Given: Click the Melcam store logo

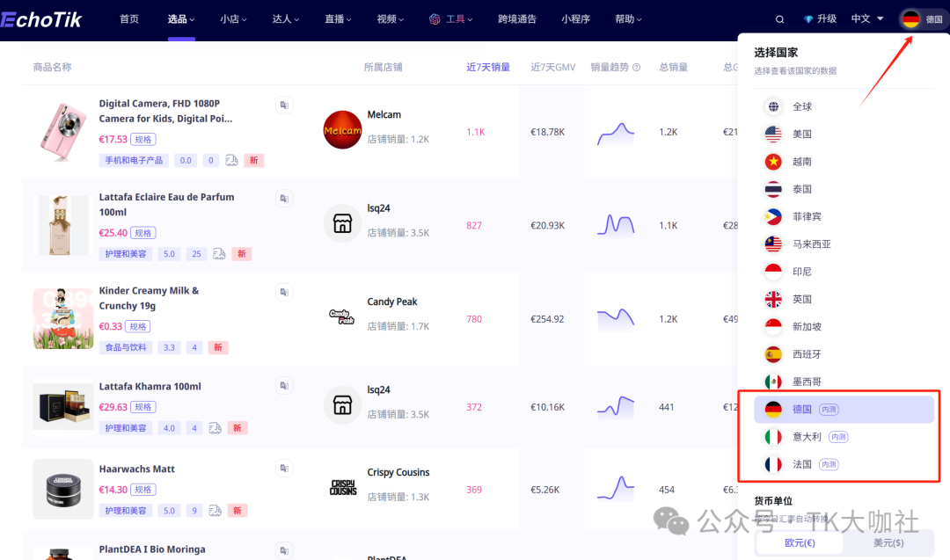Looking at the screenshot, I should 342,130.
